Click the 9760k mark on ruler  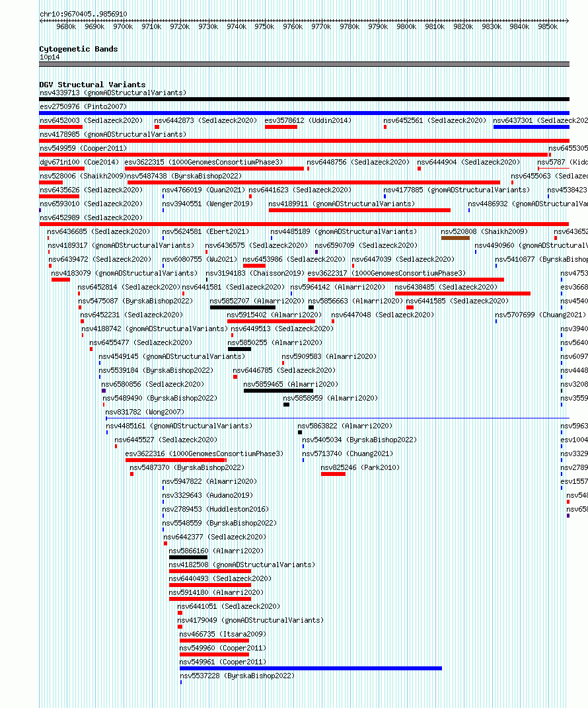[293, 26]
